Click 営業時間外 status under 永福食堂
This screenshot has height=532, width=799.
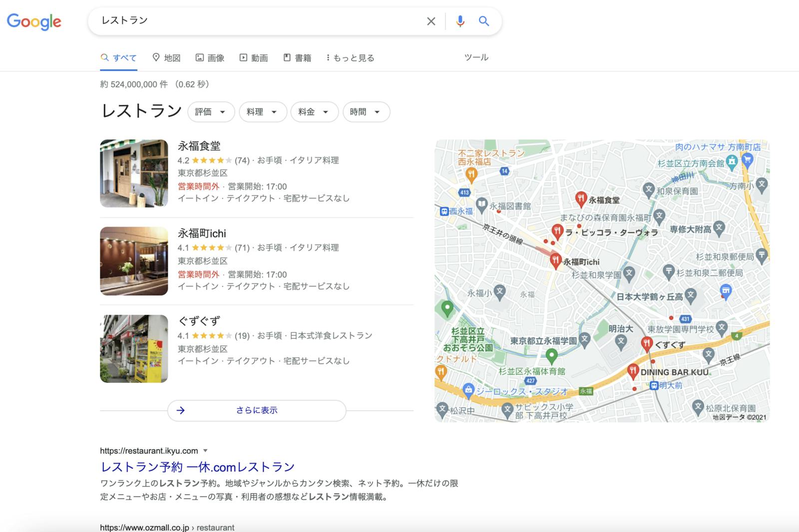(x=199, y=187)
